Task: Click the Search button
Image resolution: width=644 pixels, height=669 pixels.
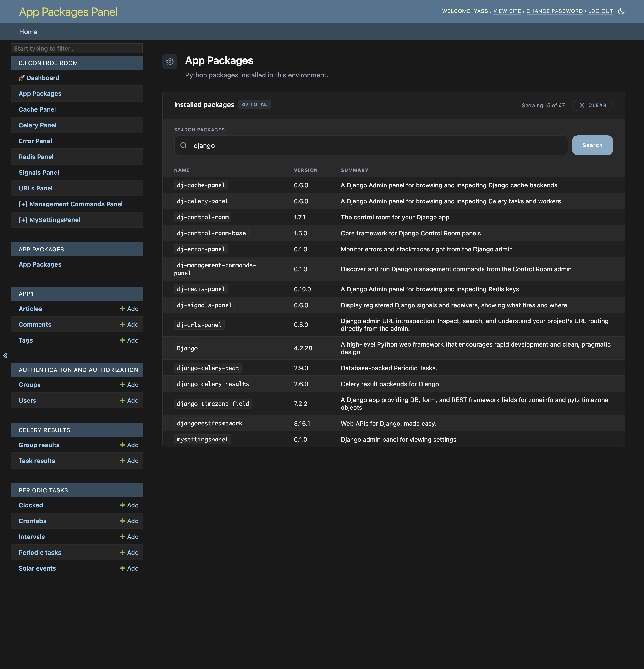Action: [592, 145]
